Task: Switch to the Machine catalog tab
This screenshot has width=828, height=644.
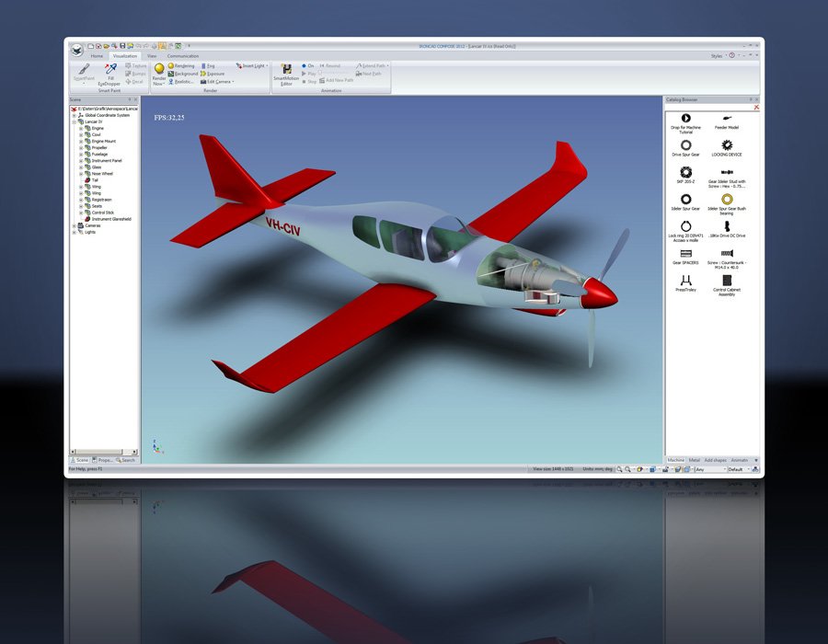Action: point(675,460)
